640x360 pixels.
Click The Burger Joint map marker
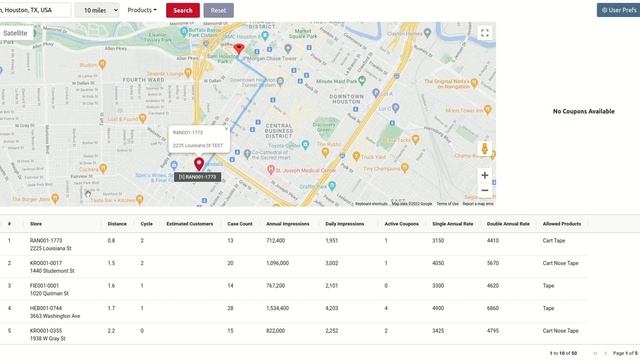coord(55,198)
